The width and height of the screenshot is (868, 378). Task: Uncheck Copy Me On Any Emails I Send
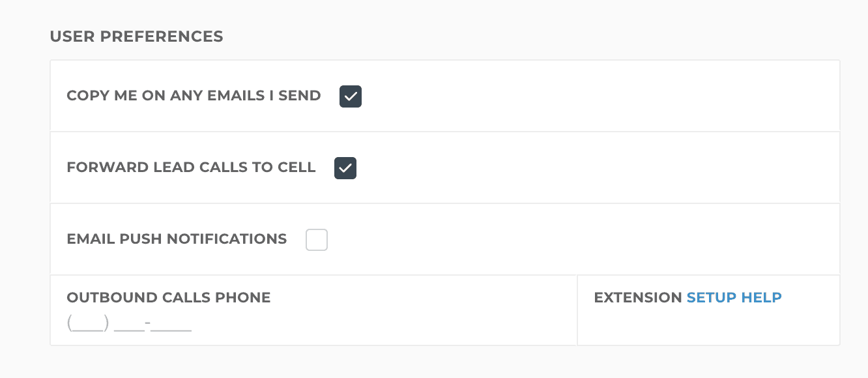351,96
